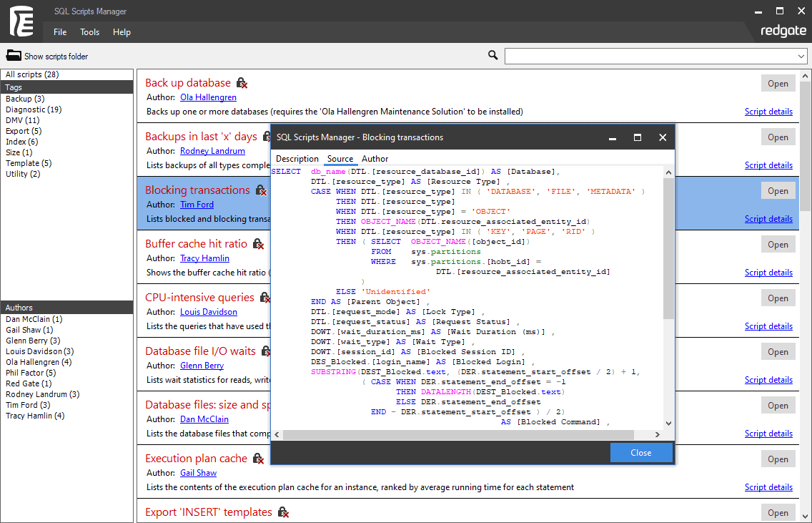
Task: Open the 'Backups in last x days' script
Action: [x=778, y=137]
